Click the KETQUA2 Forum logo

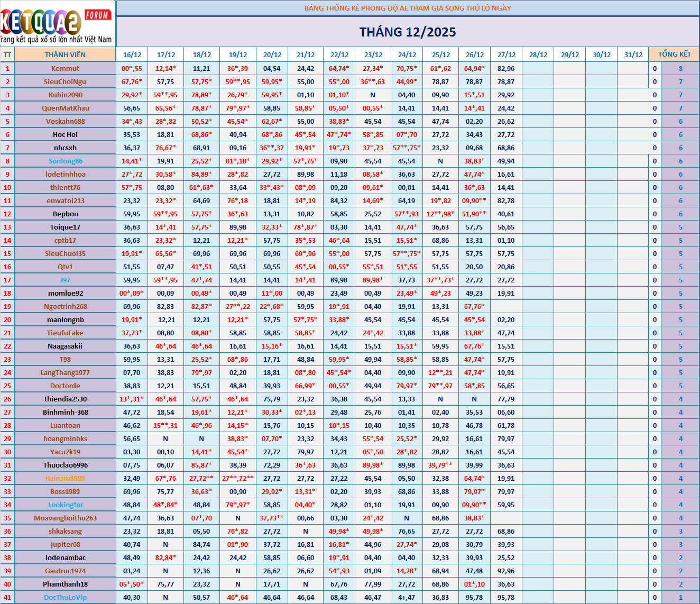pos(57,24)
